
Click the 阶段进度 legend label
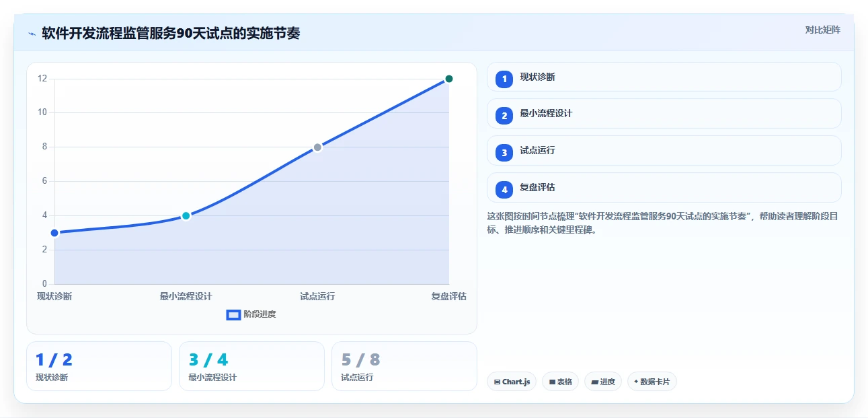tap(260, 314)
